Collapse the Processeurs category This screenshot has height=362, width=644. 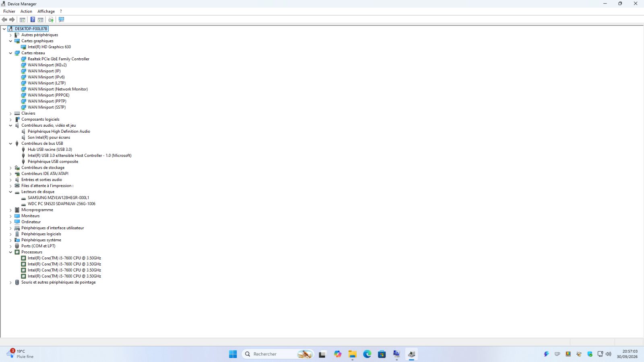click(11, 252)
